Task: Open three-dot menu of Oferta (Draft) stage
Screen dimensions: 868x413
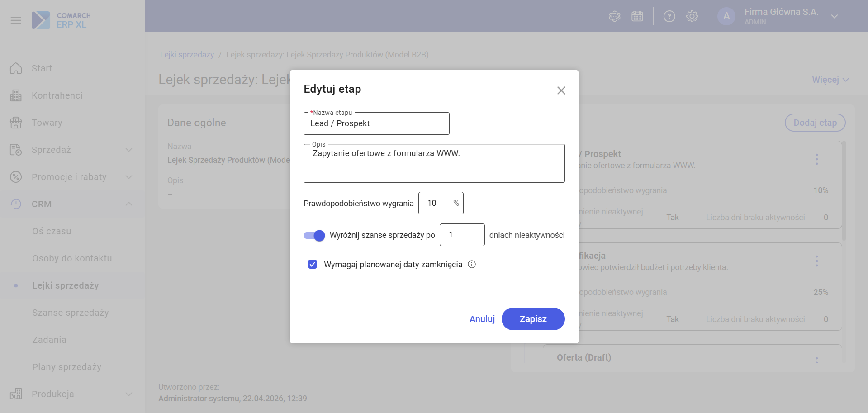Action: pos(817,360)
